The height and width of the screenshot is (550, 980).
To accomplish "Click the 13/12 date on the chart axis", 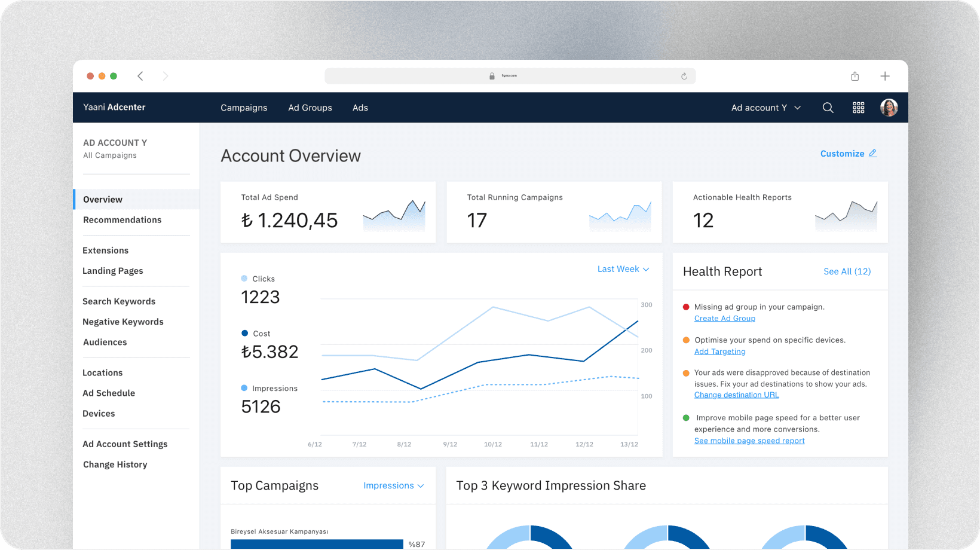I will click(x=629, y=444).
